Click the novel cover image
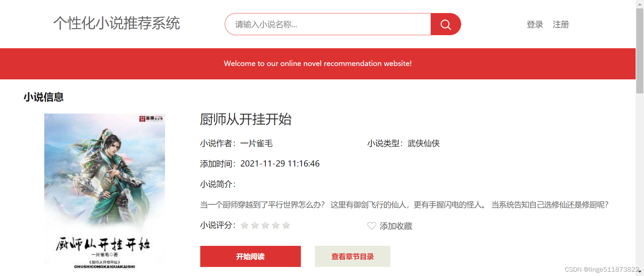This screenshot has width=644, height=276. (x=105, y=192)
